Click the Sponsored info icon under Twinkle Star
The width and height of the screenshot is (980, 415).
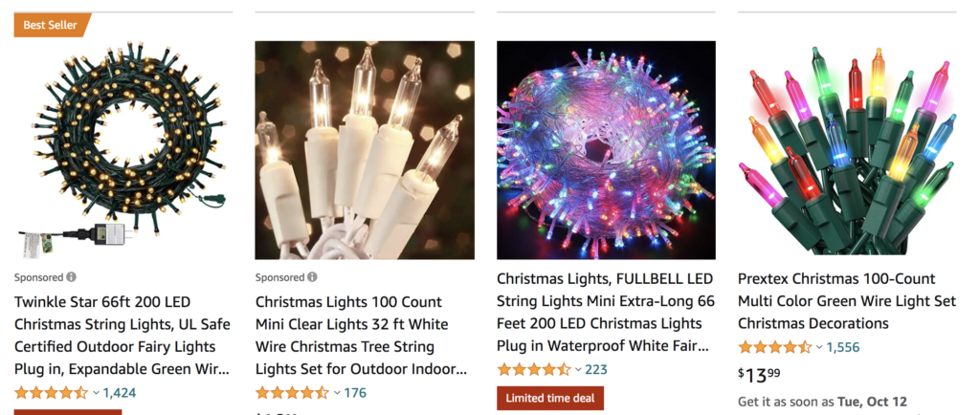point(71,277)
